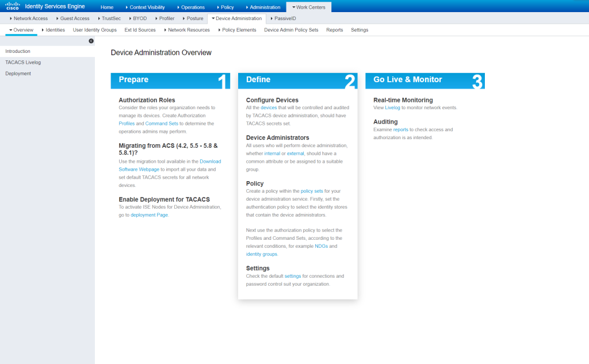Screen dimensions: 589x364
Task: Expand Policy top menu
Action: 225,7
